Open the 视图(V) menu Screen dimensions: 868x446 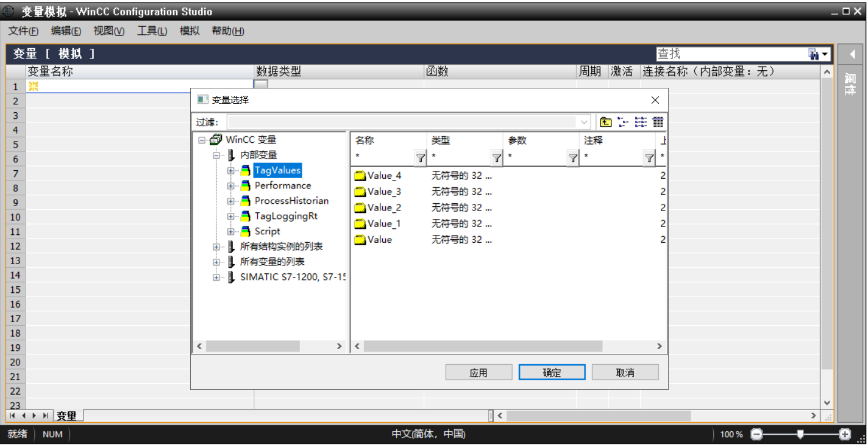click(x=108, y=31)
